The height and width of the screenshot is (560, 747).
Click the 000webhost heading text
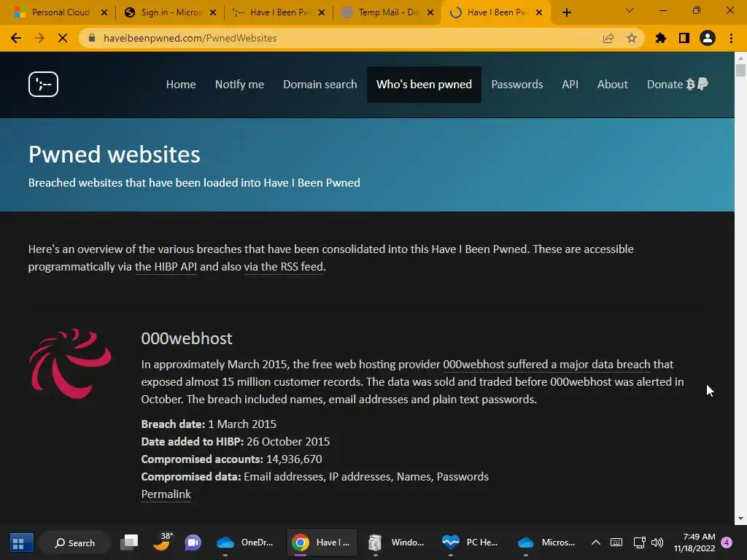186,338
